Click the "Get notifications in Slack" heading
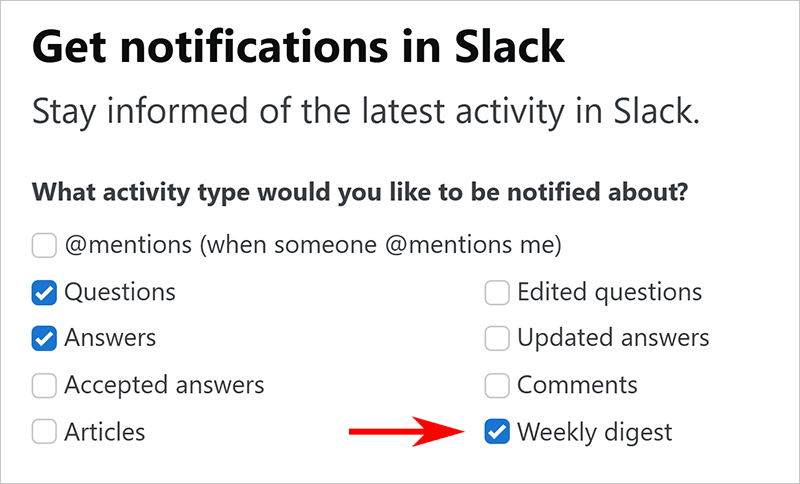Screen dimensions: 800x484 tap(299, 46)
